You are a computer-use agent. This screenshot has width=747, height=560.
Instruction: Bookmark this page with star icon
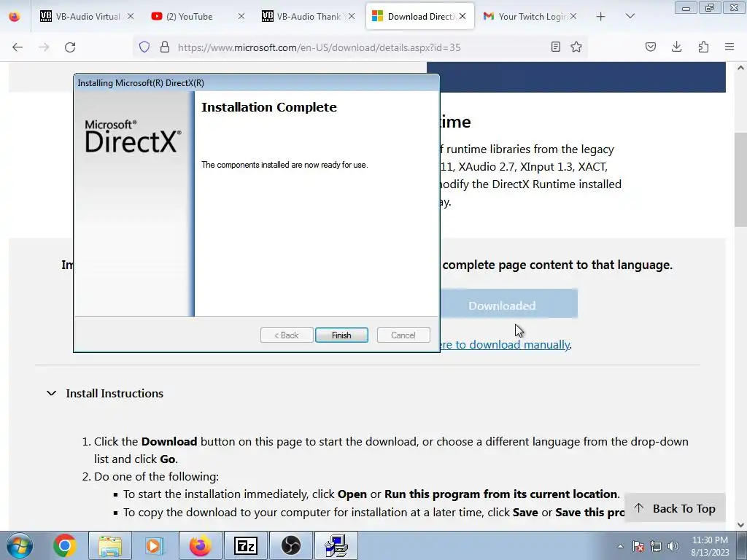click(576, 47)
